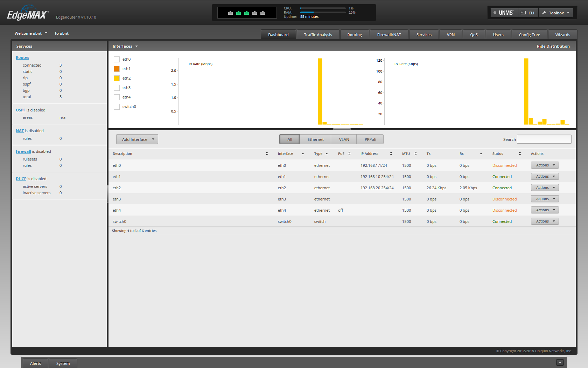Open the QoS tab
The height and width of the screenshot is (368, 588).
pyautogui.click(x=474, y=35)
